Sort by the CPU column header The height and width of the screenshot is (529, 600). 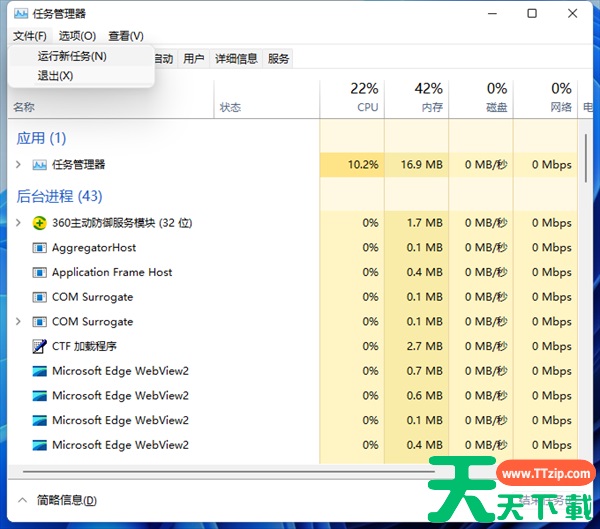point(352,98)
